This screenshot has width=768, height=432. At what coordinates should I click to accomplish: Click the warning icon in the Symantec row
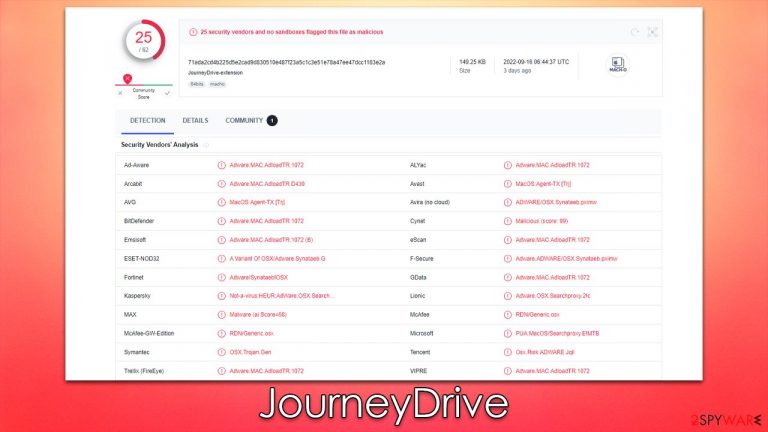coord(221,352)
